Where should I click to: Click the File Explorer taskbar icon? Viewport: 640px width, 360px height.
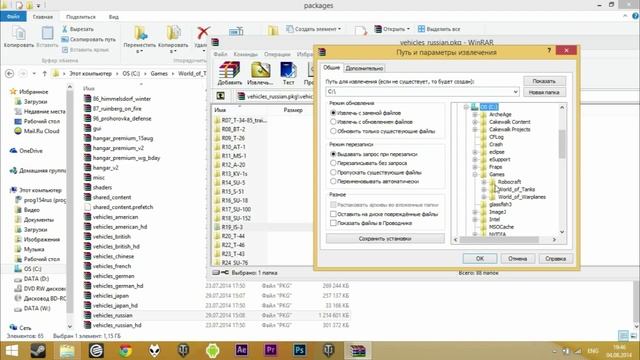click(x=67, y=351)
